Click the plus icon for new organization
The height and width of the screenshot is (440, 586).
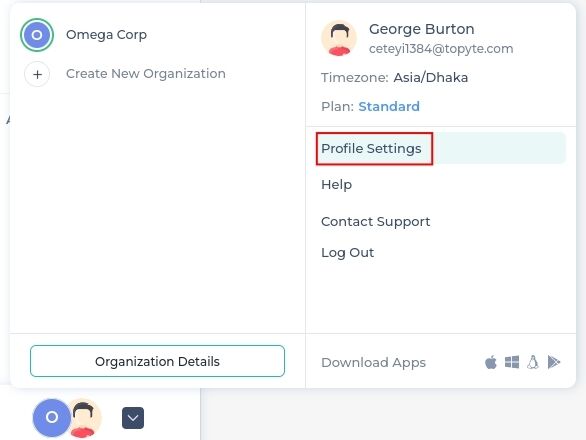[37, 74]
